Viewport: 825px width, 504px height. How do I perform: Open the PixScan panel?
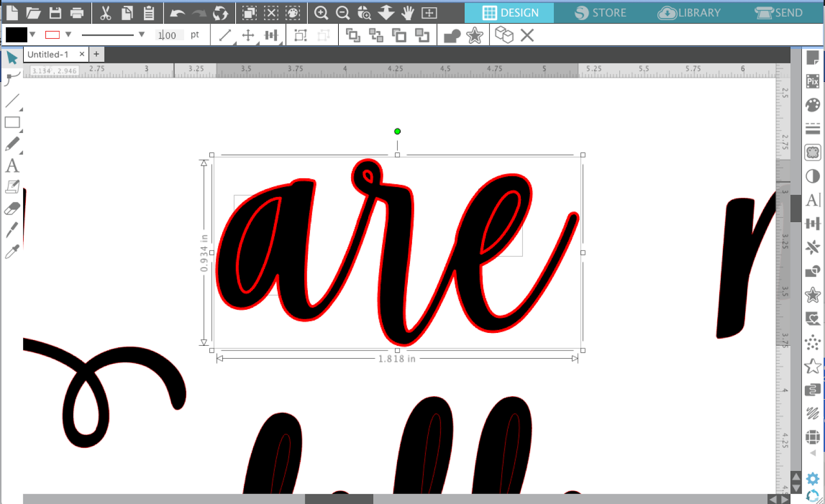click(812, 81)
